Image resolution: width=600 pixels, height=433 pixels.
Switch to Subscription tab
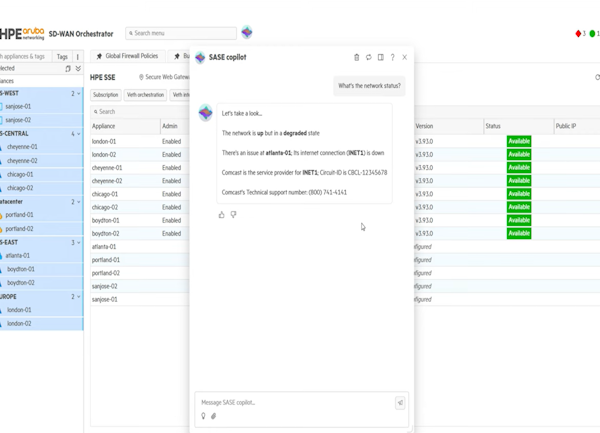point(106,95)
